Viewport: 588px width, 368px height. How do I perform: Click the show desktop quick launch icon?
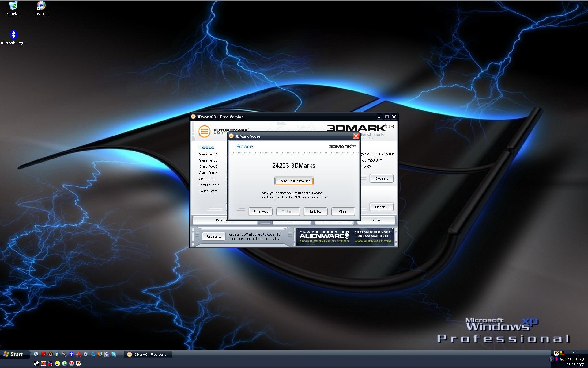click(x=57, y=354)
